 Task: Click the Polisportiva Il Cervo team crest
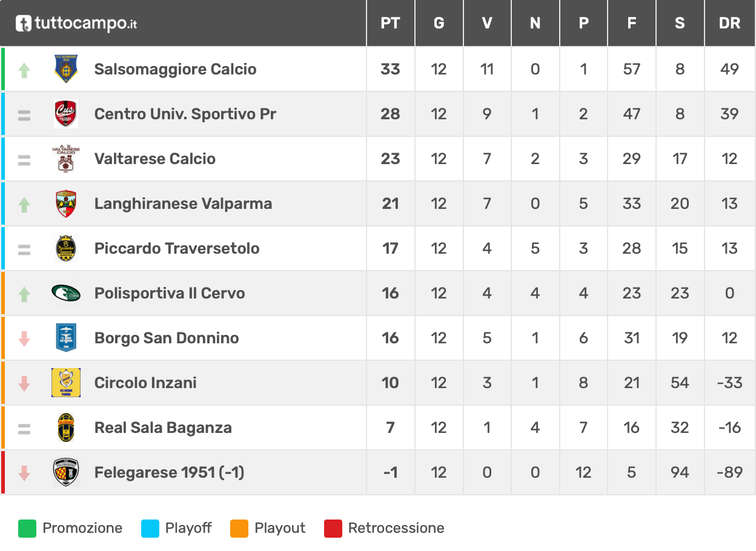click(x=66, y=293)
